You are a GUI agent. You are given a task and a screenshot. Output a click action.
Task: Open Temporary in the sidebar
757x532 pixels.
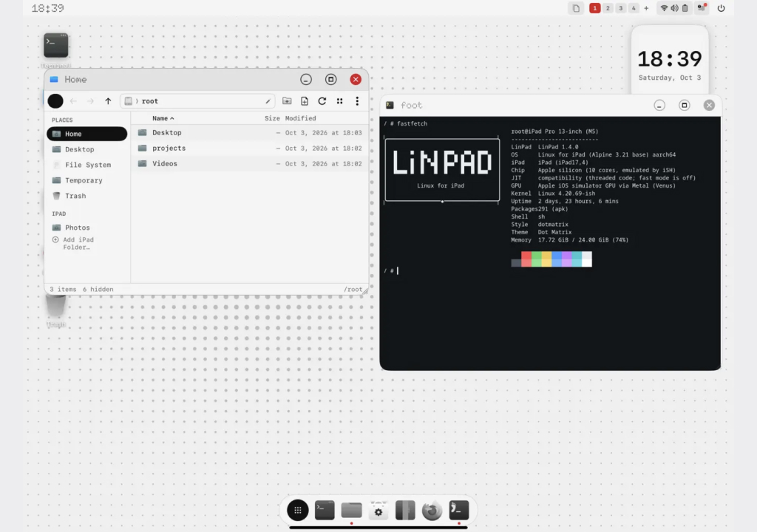click(87, 180)
